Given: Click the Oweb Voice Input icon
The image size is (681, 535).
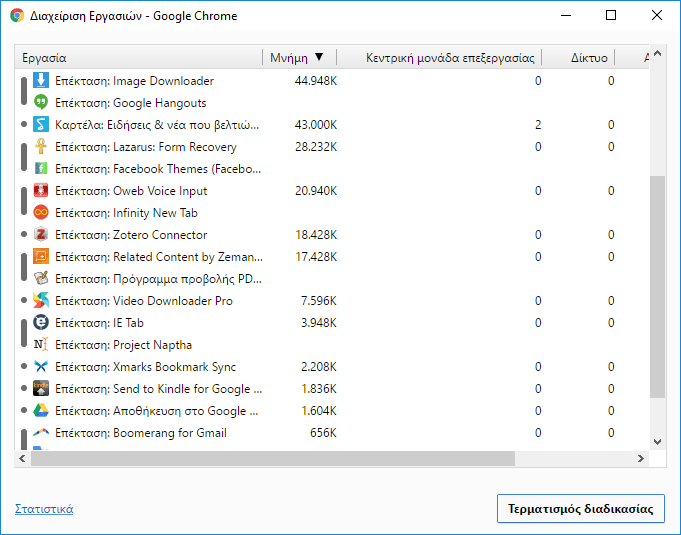Looking at the screenshot, I should pyautogui.click(x=41, y=191).
